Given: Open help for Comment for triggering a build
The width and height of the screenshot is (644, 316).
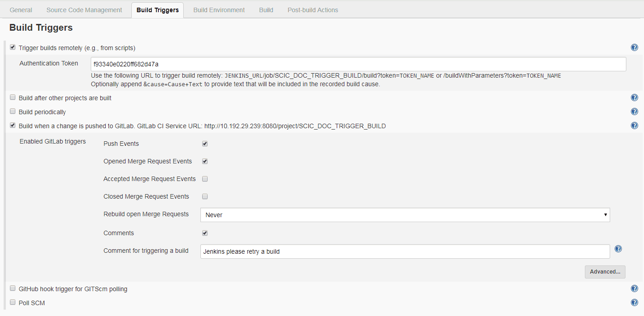Looking at the screenshot, I should pos(618,249).
